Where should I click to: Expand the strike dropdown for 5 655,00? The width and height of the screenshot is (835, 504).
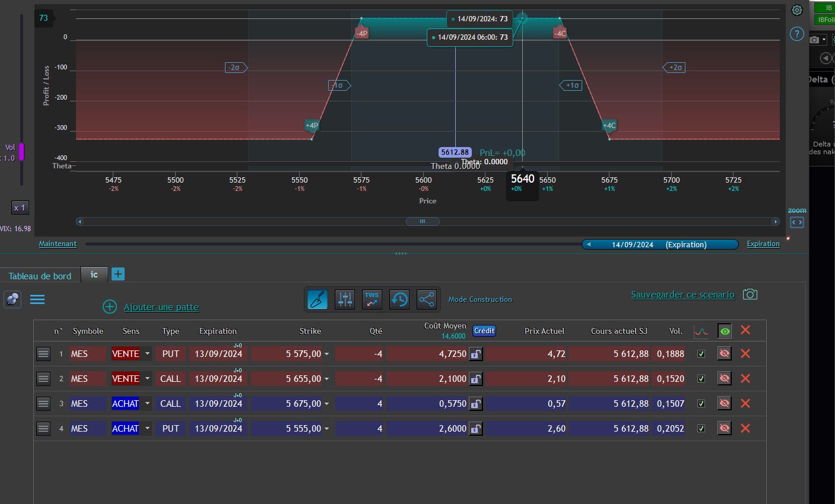tap(326, 379)
